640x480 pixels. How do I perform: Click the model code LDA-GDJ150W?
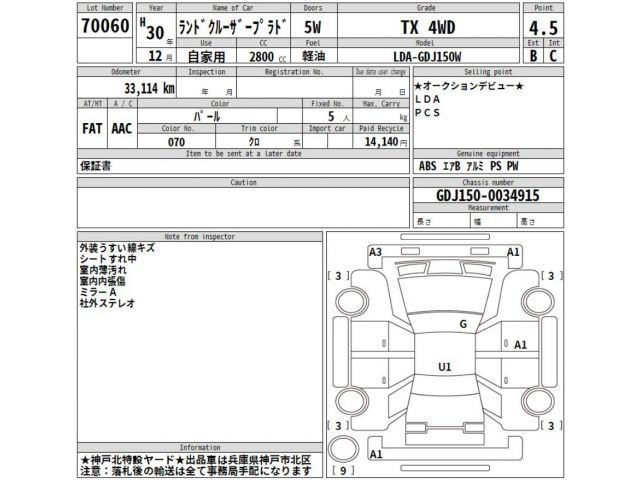427,57
